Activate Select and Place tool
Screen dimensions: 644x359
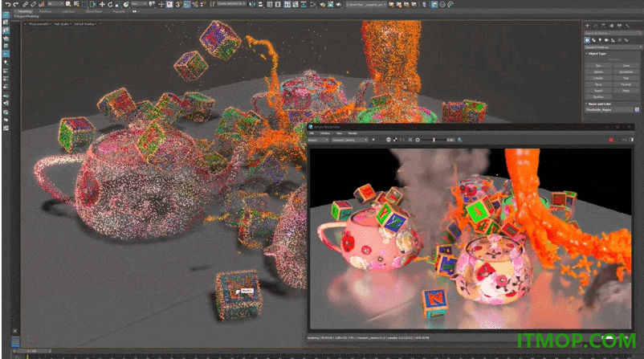pyautogui.click(x=126, y=4)
